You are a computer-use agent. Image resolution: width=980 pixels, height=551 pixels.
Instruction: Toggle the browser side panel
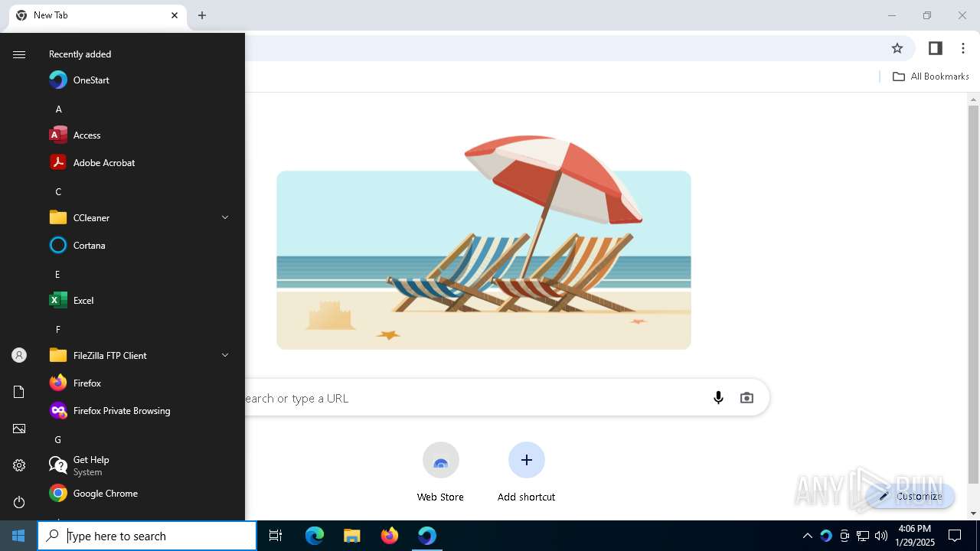coord(935,48)
